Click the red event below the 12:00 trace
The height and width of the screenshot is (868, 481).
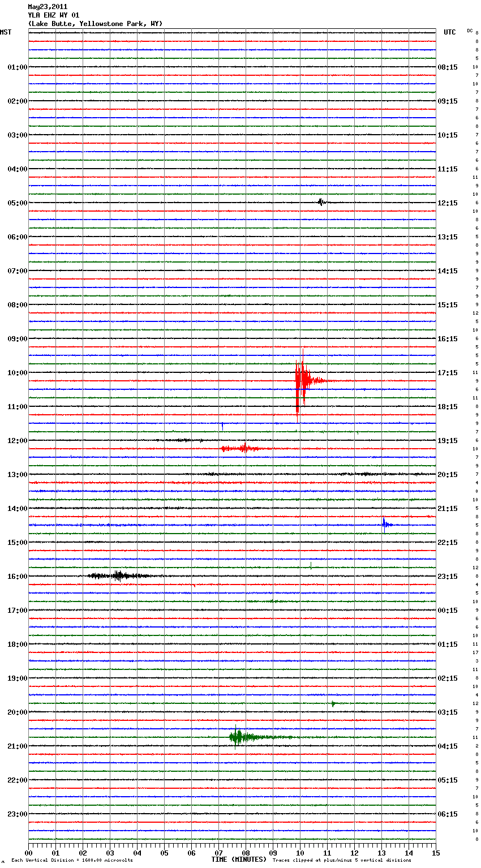click(x=243, y=449)
